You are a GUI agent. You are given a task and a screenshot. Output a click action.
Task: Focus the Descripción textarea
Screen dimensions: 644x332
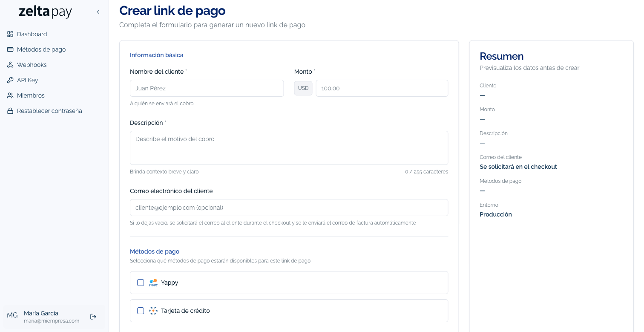[289, 148]
